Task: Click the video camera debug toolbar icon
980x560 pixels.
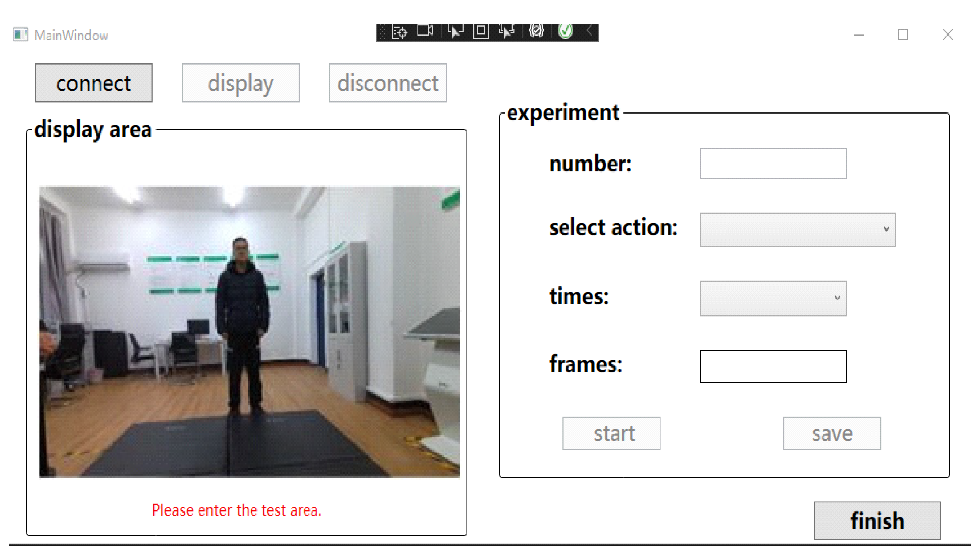Action: pos(425,31)
